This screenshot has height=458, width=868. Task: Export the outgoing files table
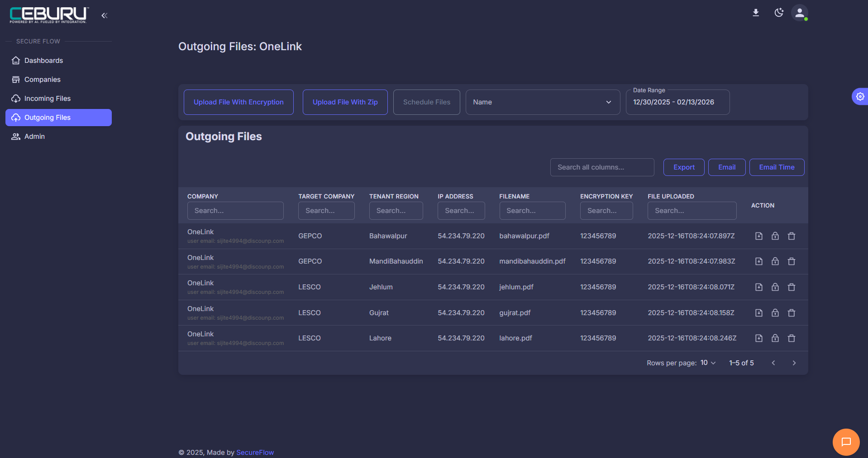[x=684, y=167]
